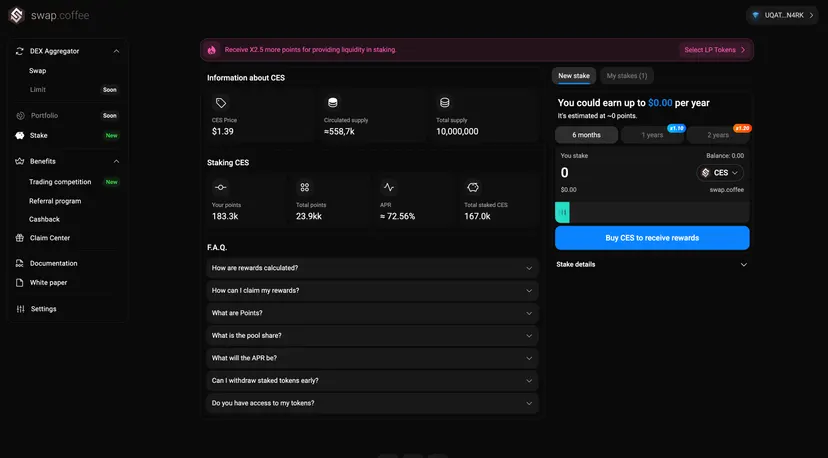Click the DEX Aggregator swap arrows icon
Viewport: 828px width, 458px height.
20,51
